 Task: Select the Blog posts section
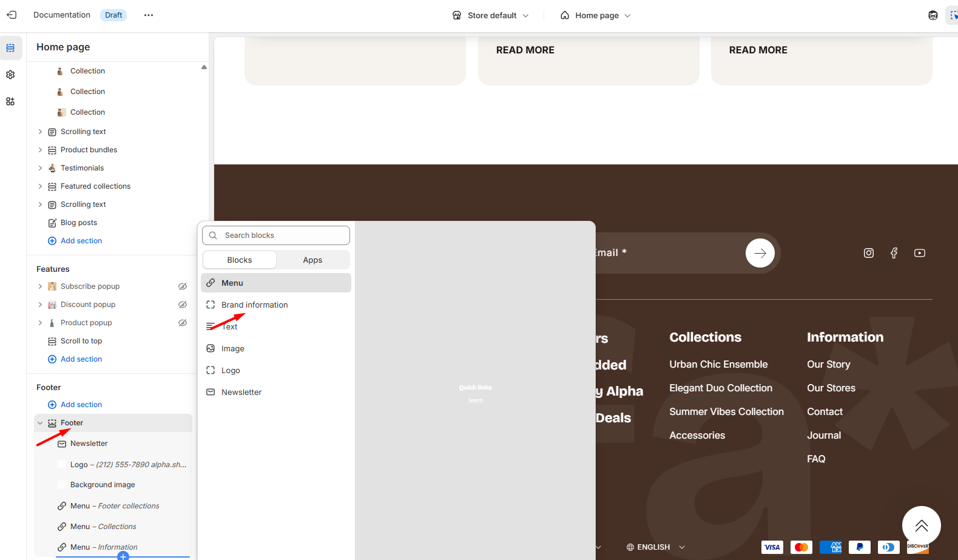[x=79, y=223]
